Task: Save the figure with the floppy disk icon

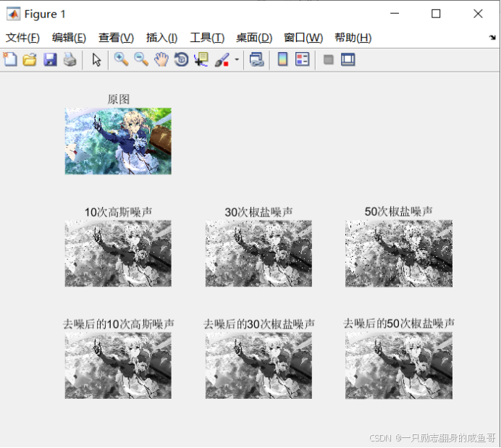Action: pos(50,60)
